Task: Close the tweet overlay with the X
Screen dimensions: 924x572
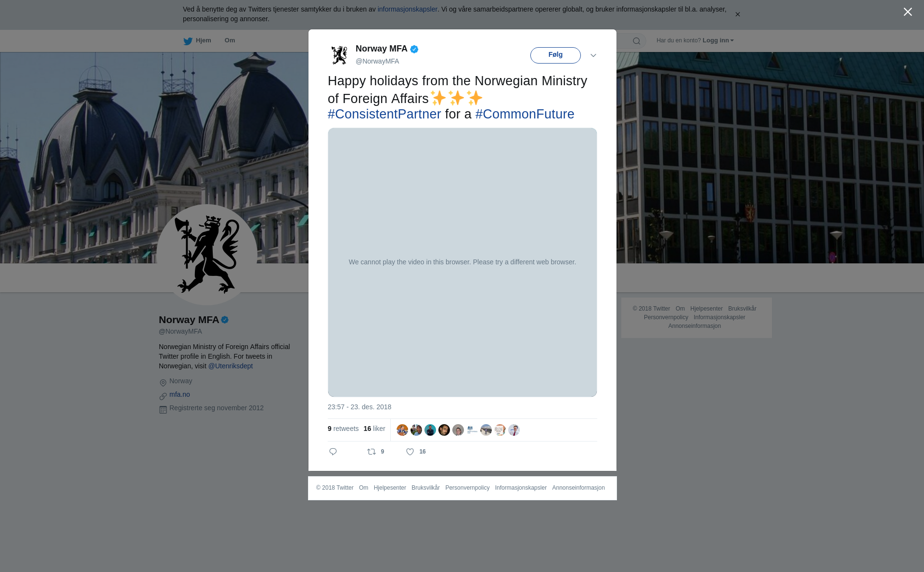Action: tap(908, 12)
